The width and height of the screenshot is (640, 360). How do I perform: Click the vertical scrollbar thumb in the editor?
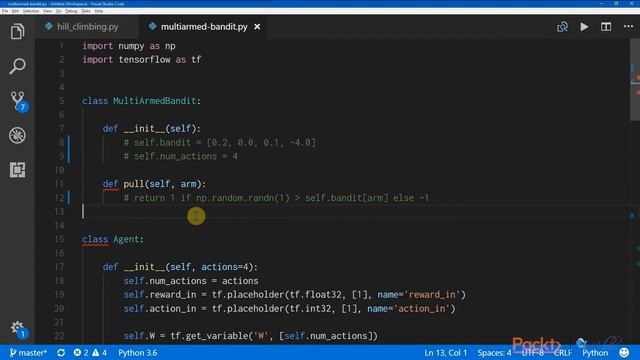pos(635,80)
